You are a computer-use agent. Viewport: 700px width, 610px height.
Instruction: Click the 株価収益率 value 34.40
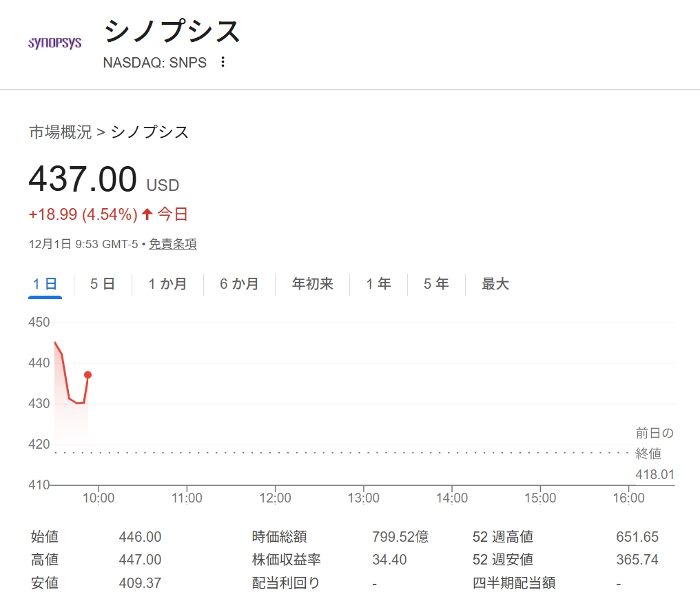click(389, 560)
